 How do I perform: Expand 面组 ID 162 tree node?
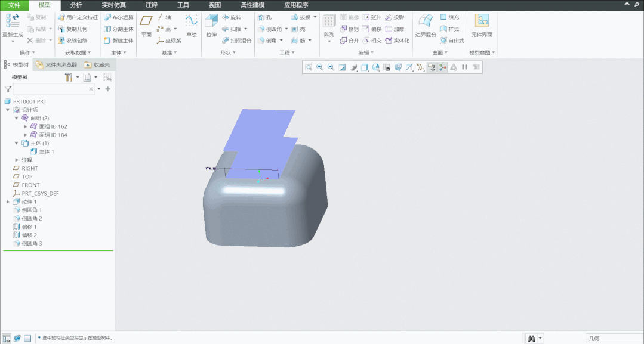[x=26, y=126]
